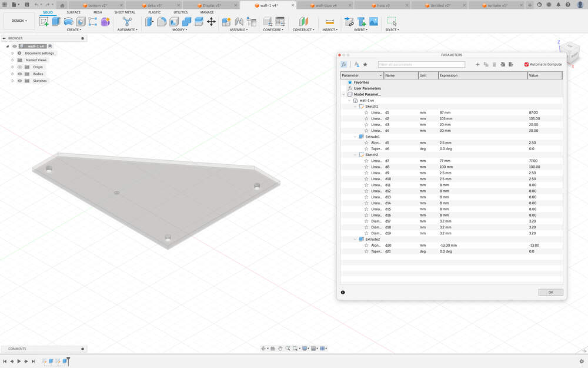Favorite the d1 parameter star
The width and height of the screenshot is (588, 368).
click(366, 112)
